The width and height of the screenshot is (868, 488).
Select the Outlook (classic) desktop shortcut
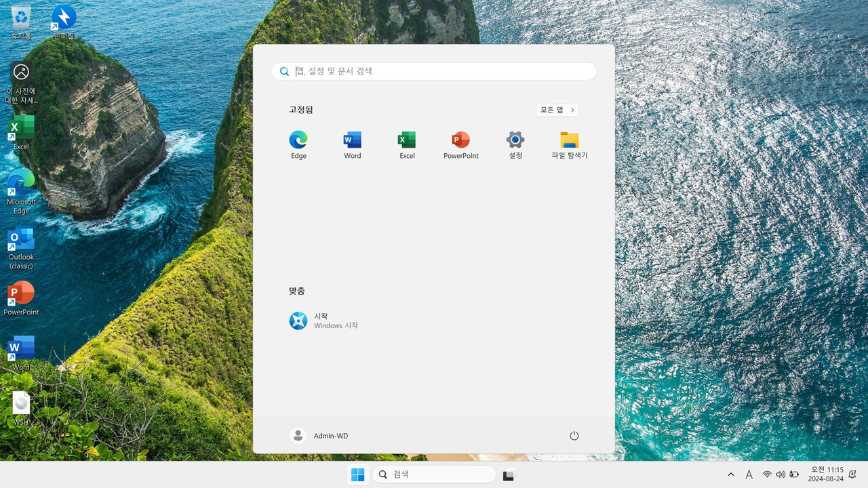click(21, 248)
